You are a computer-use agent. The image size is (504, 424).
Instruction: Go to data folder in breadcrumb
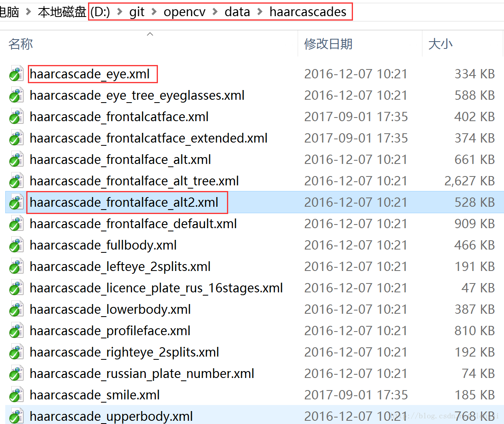pyautogui.click(x=237, y=12)
